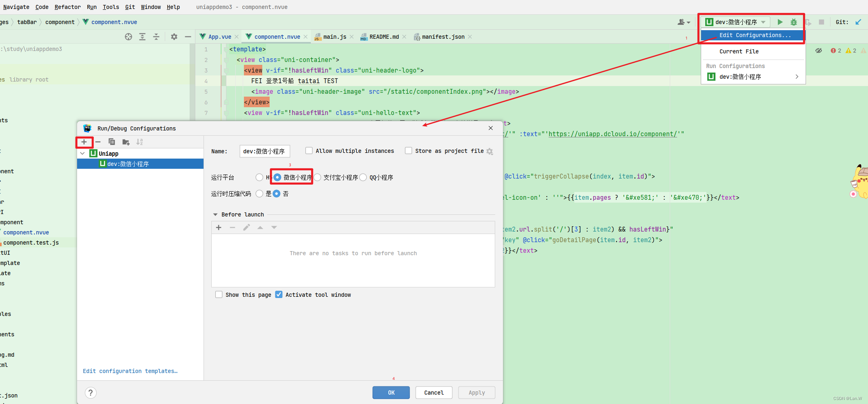Image resolution: width=868 pixels, height=404 pixels.
Task: Add before-launch task plus icon
Action: [219, 227]
